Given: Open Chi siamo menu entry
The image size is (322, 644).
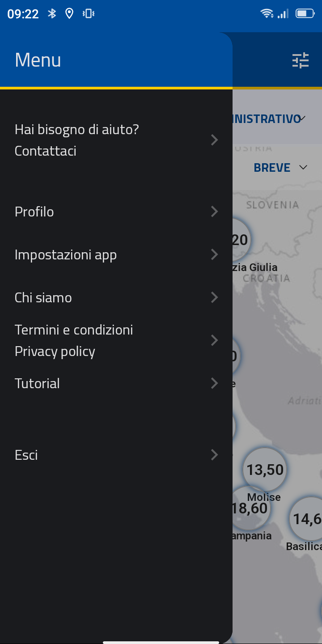Looking at the screenshot, I should 43,297.
